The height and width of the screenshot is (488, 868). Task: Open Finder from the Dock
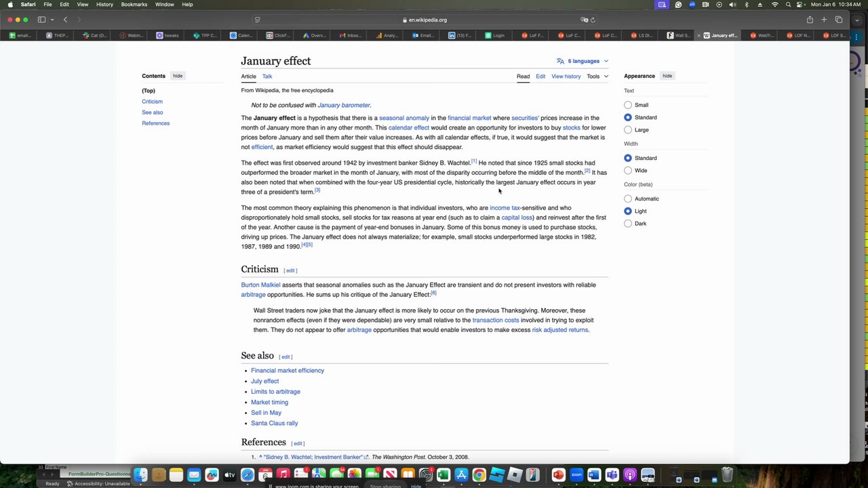point(140,475)
